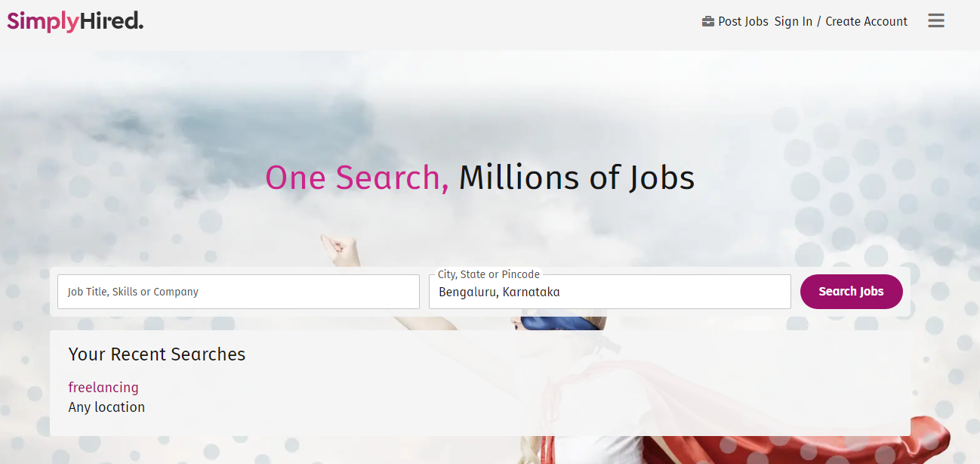The width and height of the screenshot is (980, 464).
Task: Click the Any location text
Action: pos(106,407)
